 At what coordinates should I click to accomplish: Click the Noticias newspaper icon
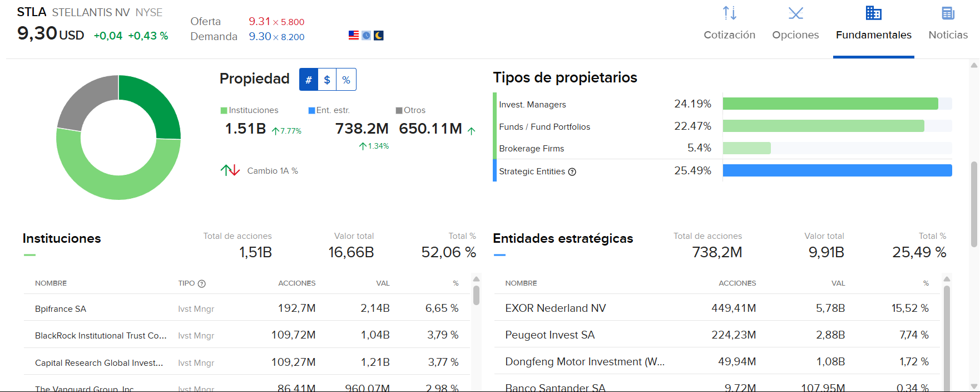point(948,13)
